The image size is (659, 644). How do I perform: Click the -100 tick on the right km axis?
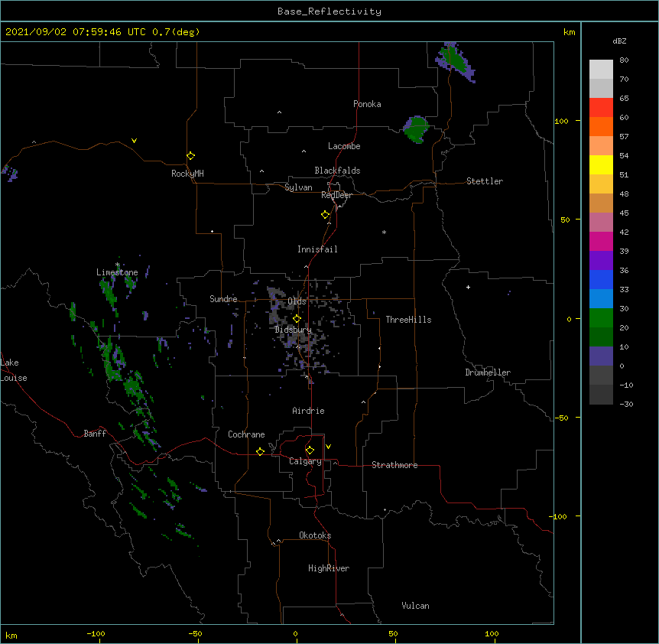coord(558,516)
